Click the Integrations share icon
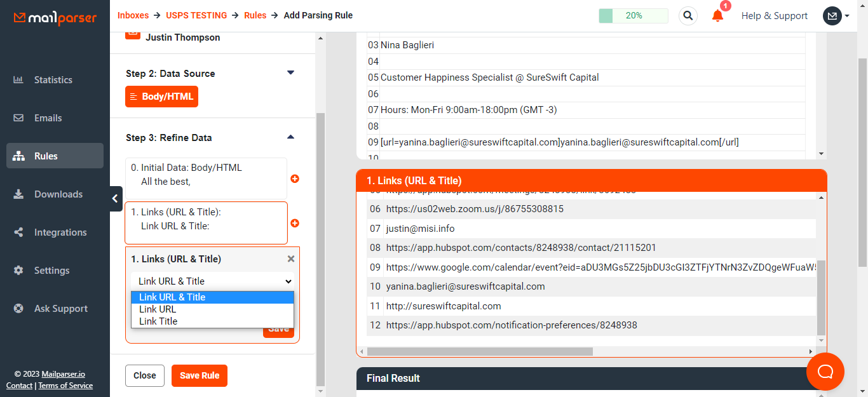The image size is (868, 397). (x=18, y=232)
